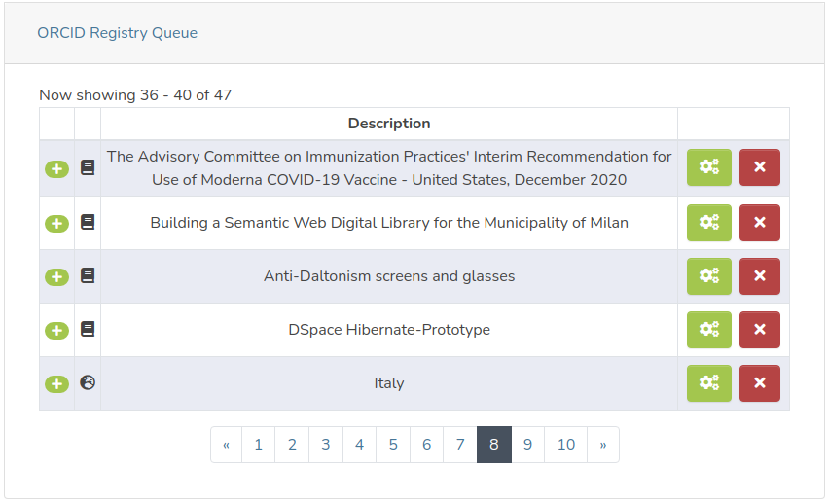This screenshot has width=828, height=504.
Task: Expand the Semantic Web Digital Library row
Action: point(56,224)
